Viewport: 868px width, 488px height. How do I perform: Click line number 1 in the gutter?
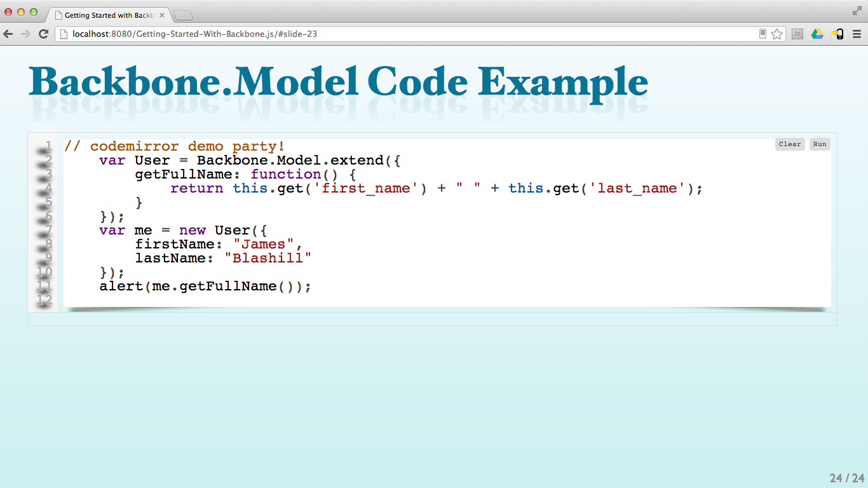click(48, 147)
